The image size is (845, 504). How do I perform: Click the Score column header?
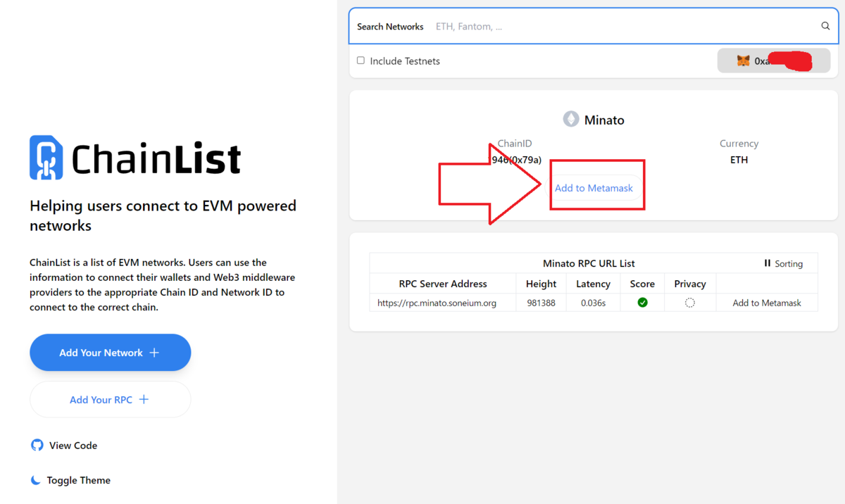642,284
